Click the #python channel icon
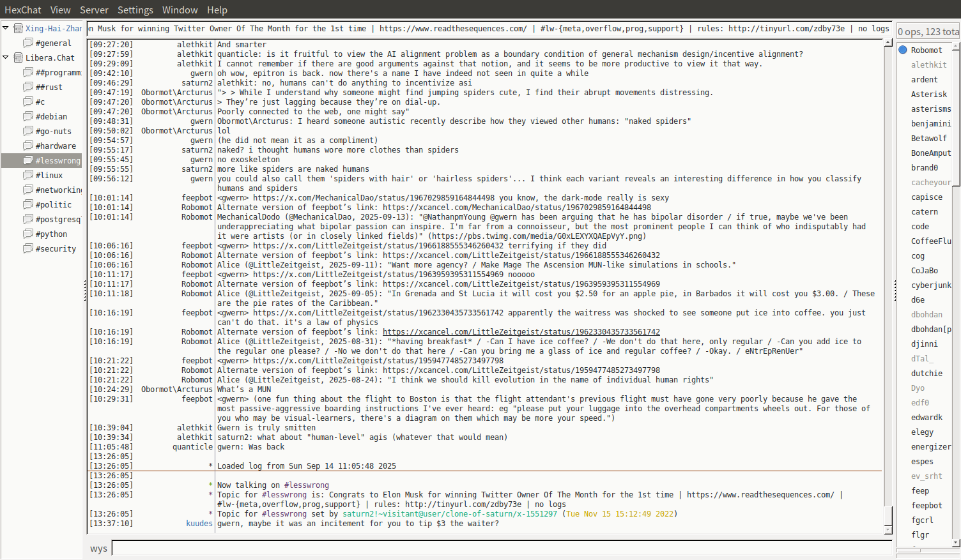Image resolution: width=961 pixels, height=560 pixels. [28, 234]
